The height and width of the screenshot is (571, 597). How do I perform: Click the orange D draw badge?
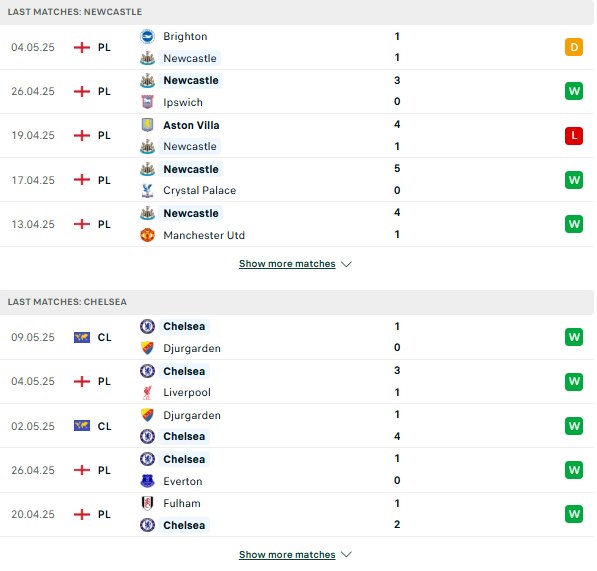click(x=574, y=47)
